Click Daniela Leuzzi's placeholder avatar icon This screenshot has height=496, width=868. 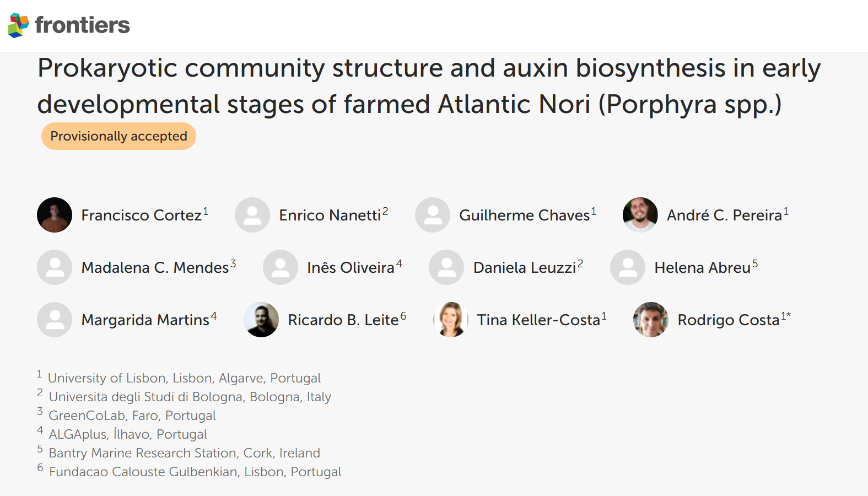pyautogui.click(x=446, y=267)
